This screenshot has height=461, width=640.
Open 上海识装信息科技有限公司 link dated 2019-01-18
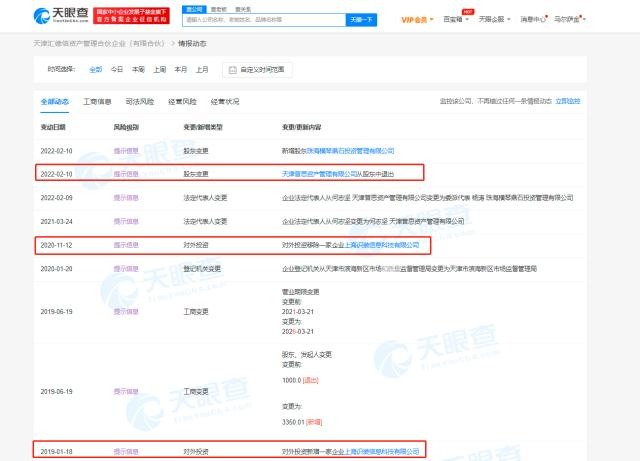point(382,452)
